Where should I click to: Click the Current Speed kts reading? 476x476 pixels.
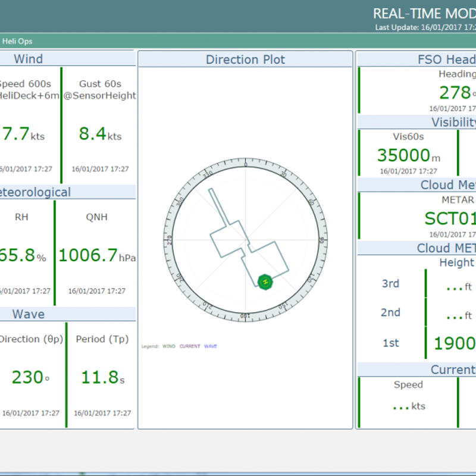click(x=408, y=406)
